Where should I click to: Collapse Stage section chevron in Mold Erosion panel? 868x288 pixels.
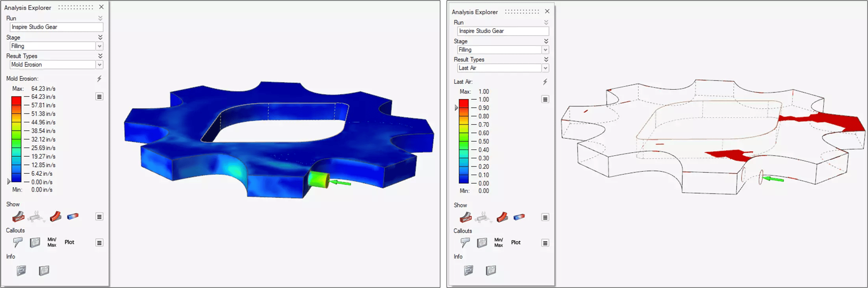pos(100,37)
